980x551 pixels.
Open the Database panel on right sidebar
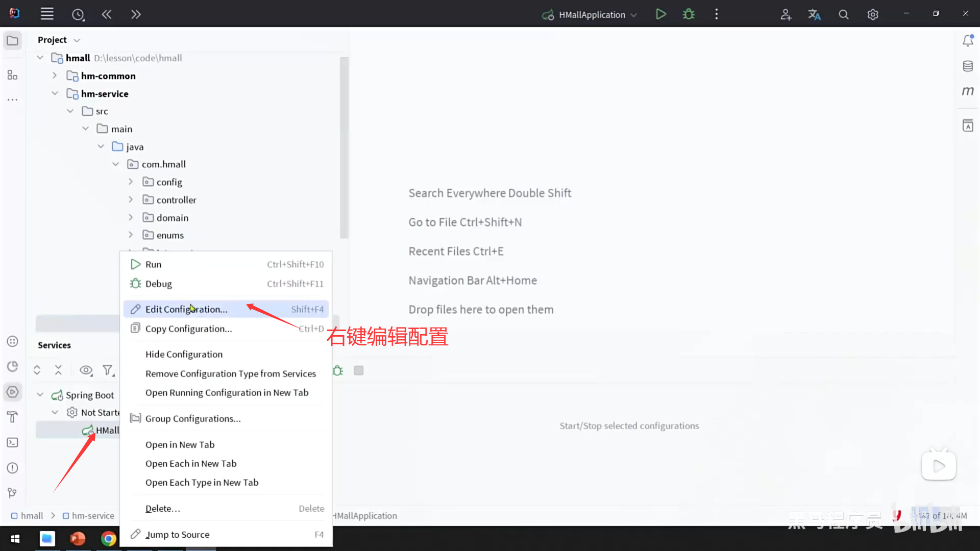[968, 66]
